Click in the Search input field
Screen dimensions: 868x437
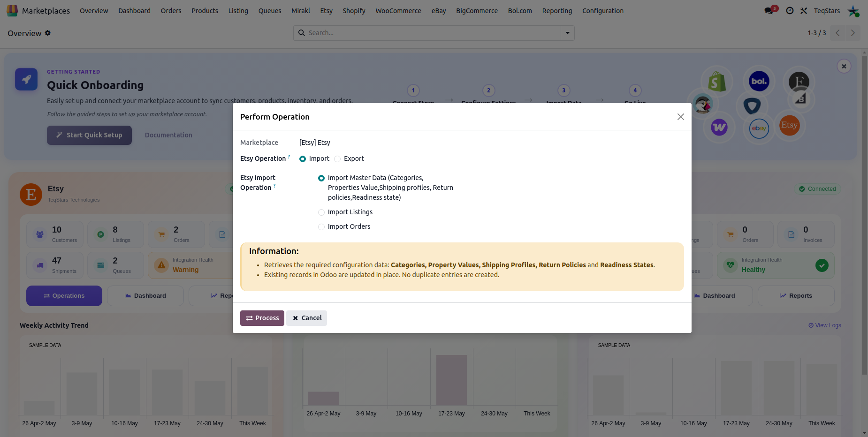point(434,33)
